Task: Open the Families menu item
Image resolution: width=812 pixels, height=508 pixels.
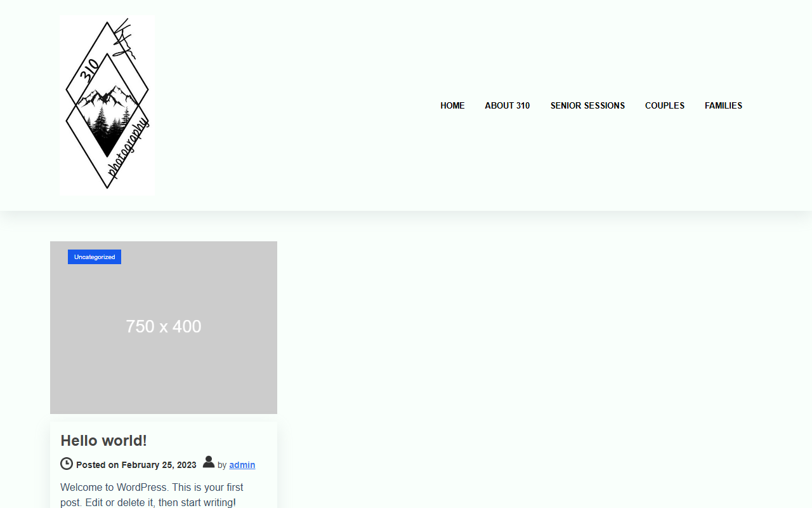Action: tap(723, 105)
